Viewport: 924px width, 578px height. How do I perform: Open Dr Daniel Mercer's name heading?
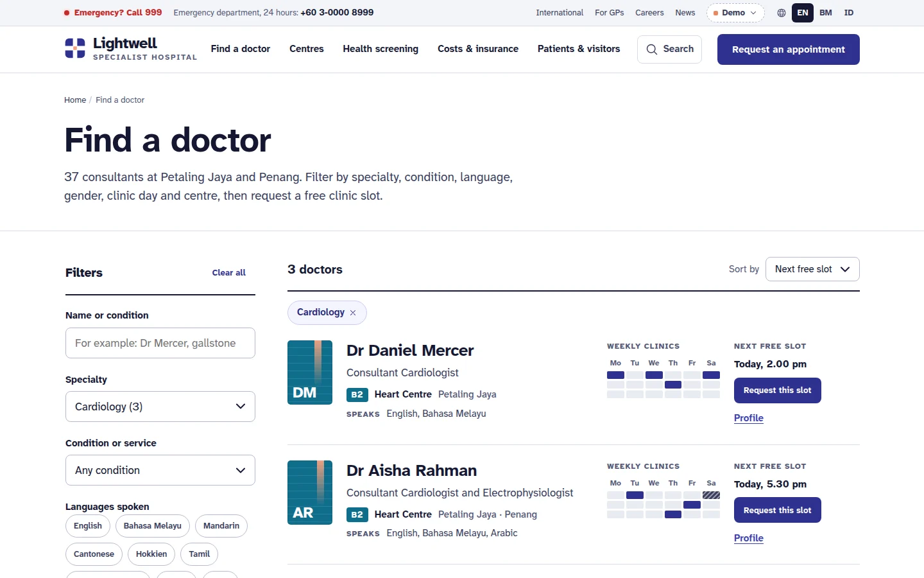click(410, 351)
